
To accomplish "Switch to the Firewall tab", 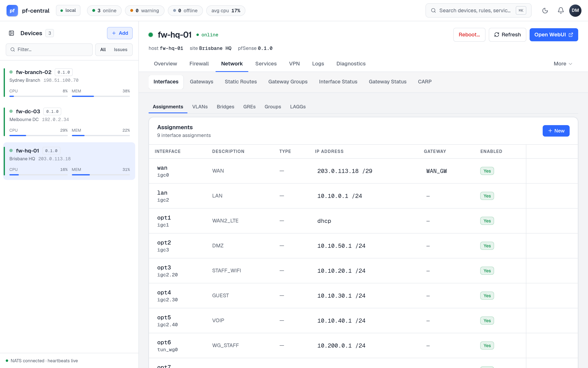I will click(x=199, y=64).
